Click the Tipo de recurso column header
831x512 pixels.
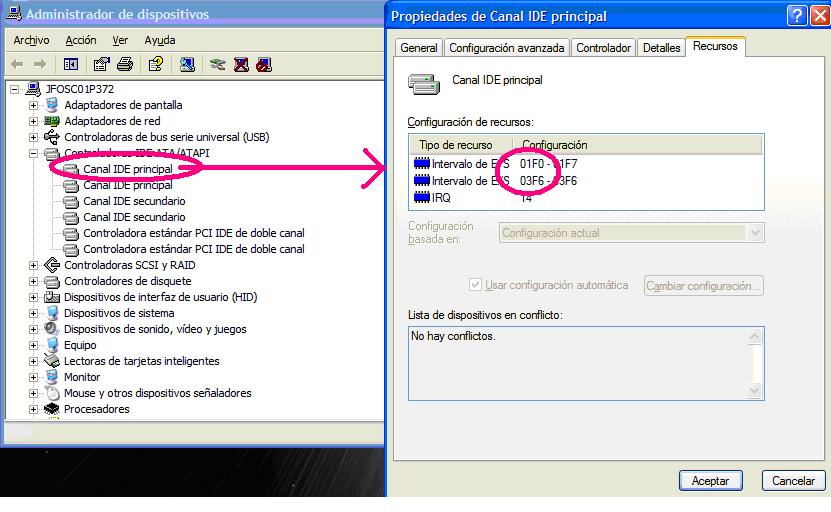(x=461, y=145)
